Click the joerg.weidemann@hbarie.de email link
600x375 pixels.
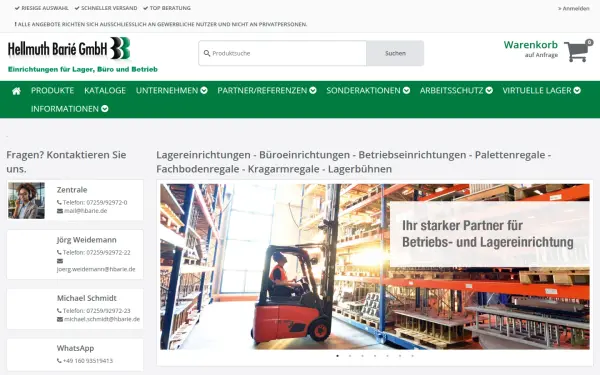(x=96, y=269)
